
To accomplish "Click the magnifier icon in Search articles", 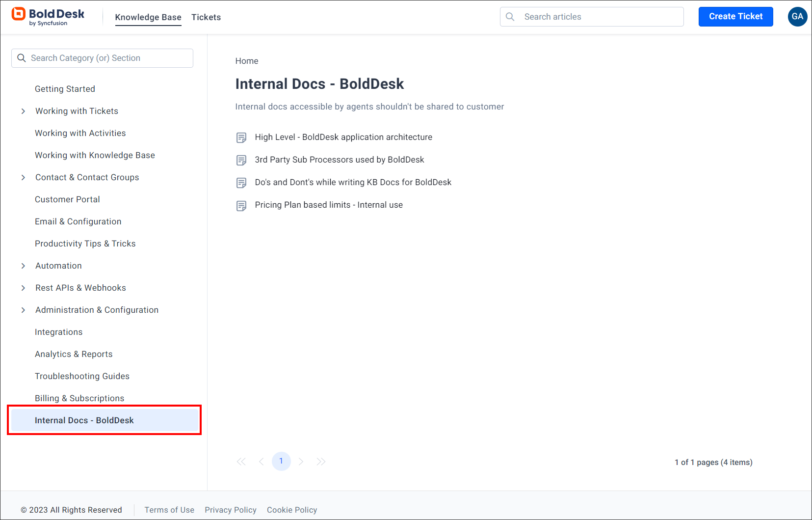I will point(510,17).
